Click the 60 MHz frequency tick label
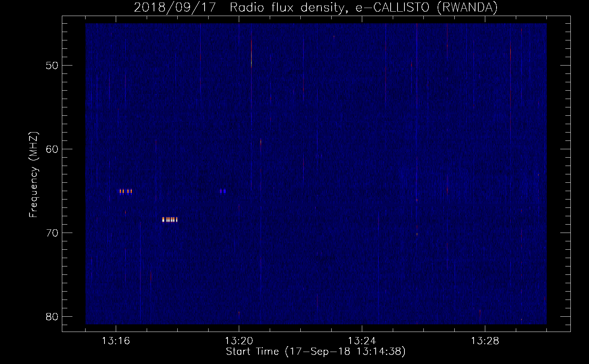589x364 pixels. 52,150
